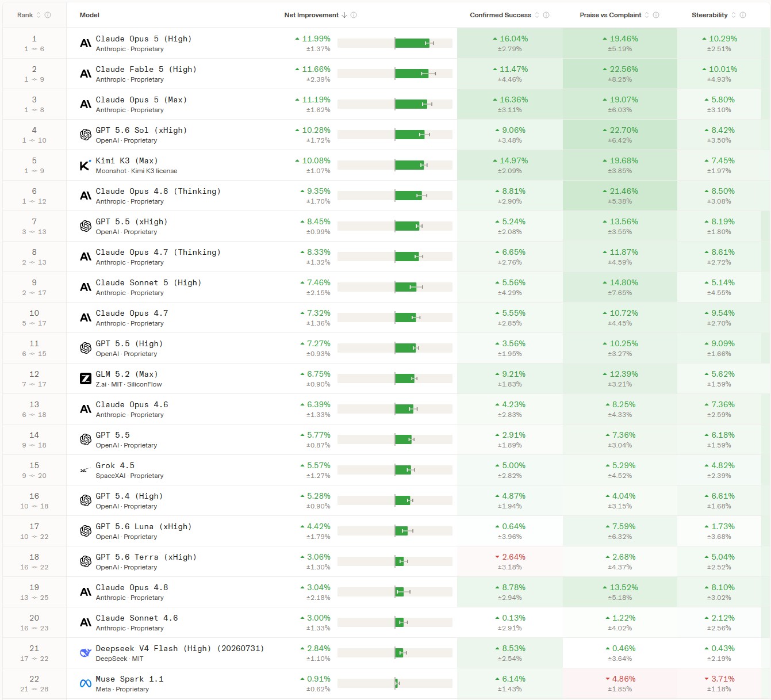Click the SpaceXAI logo beside Grok 4.5
The image size is (771, 700).
click(x=85, y=470)
